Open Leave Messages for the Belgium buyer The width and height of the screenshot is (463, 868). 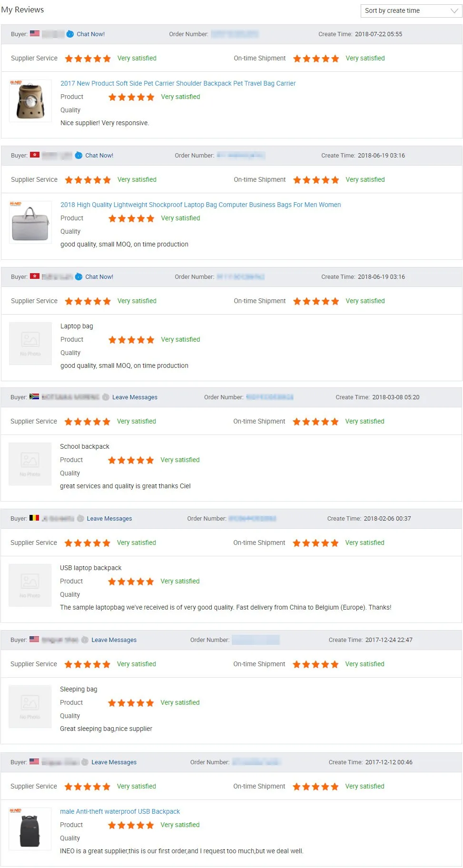click(x=109, y=518)
